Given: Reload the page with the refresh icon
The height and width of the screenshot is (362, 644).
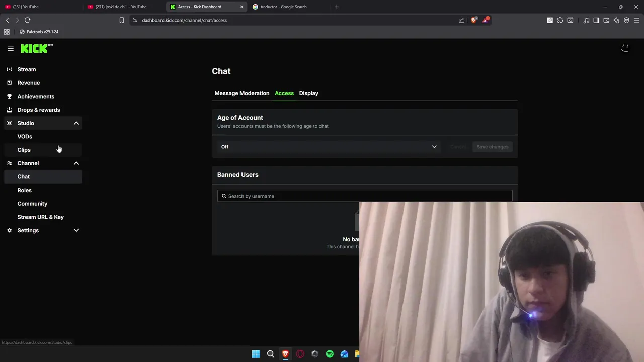Looking at the screenshot, I should point(27,20).
